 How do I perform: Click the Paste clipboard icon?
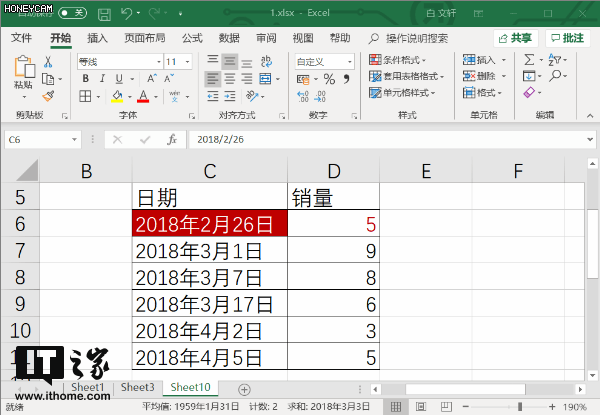click(x=24, y=67)
